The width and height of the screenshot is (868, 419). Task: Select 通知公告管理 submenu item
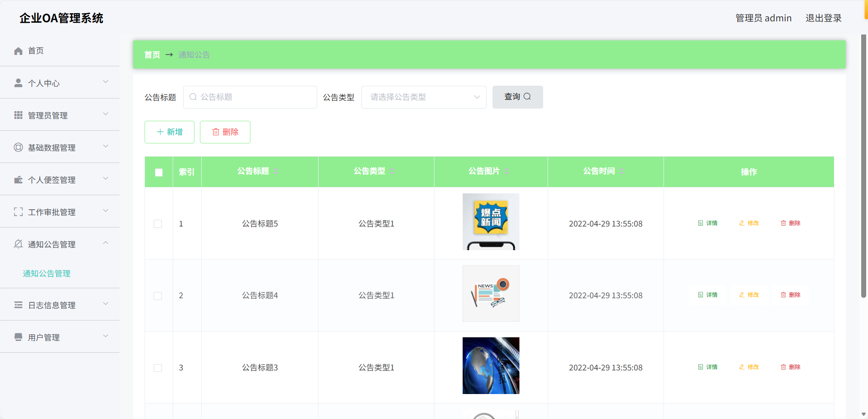47,273
